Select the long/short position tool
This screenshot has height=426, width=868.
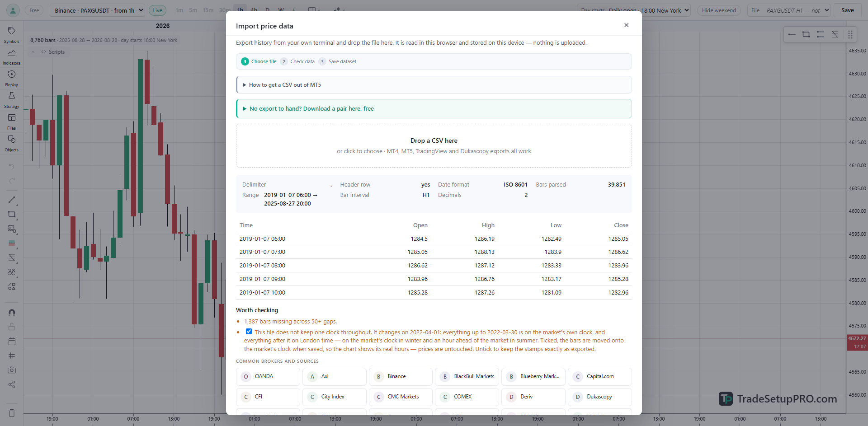click(x=12, y=243)
